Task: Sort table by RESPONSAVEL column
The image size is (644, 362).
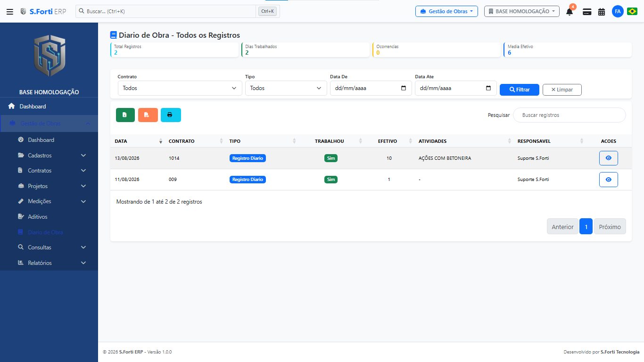Action: (550, 141)
